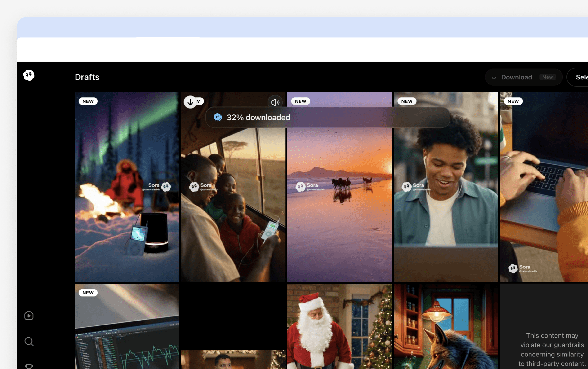Click the Sora watermark on the typing-hands video

(x=523, y=268)
